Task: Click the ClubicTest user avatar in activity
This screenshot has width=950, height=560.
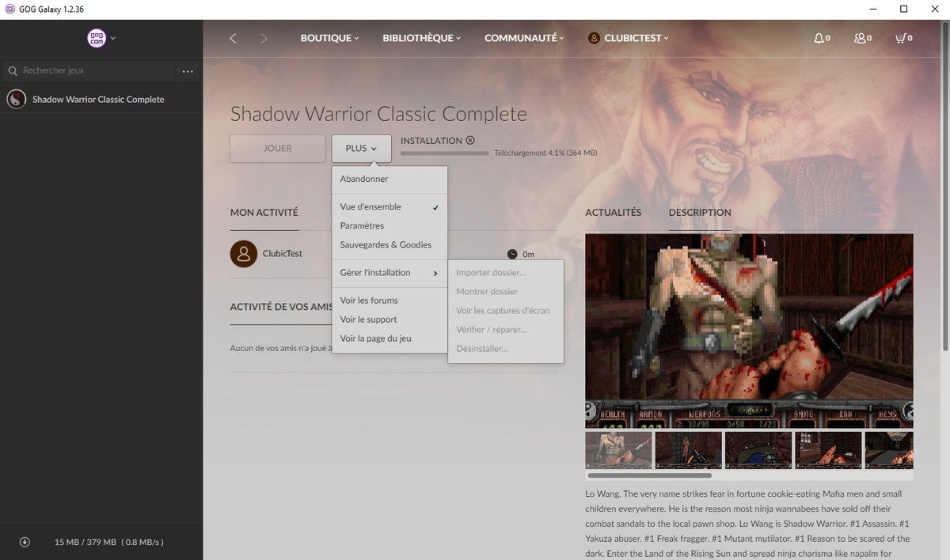Action: [x=244, y=254]
